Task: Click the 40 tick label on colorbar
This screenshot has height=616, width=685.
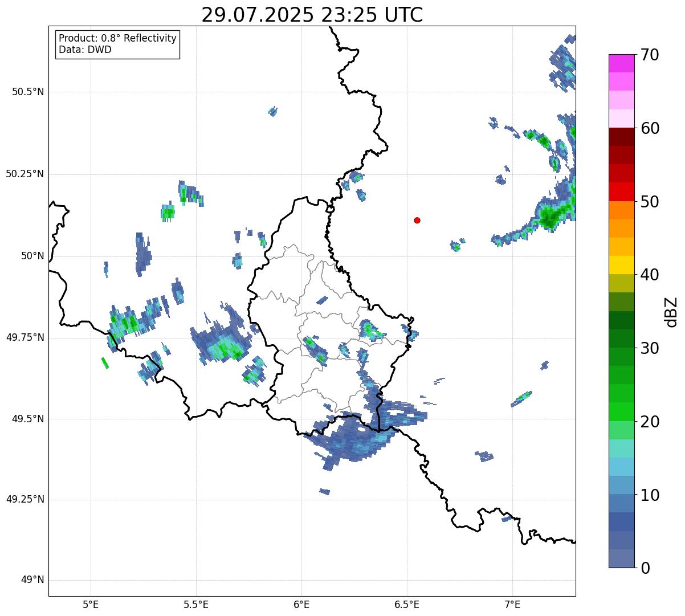Action: (x=650, y=275)
